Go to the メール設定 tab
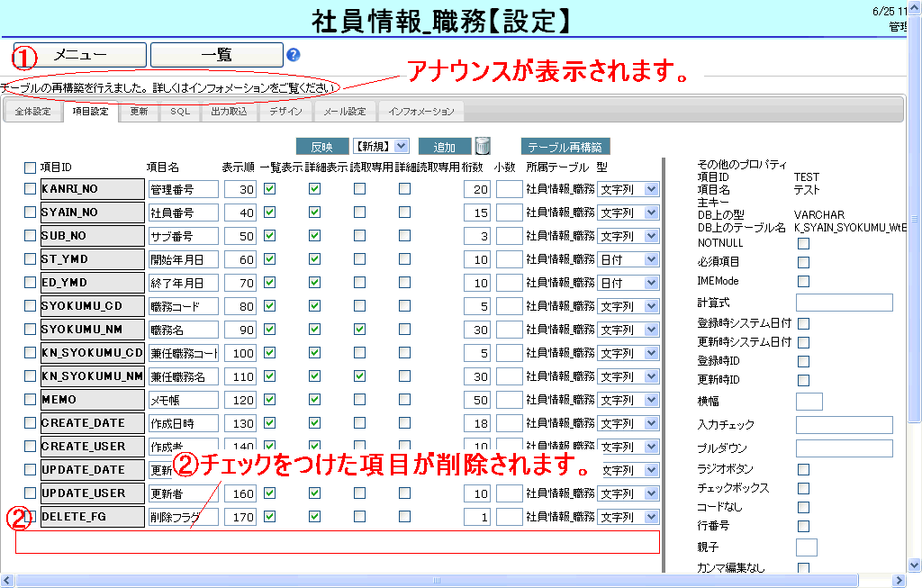 click(345, 112)
